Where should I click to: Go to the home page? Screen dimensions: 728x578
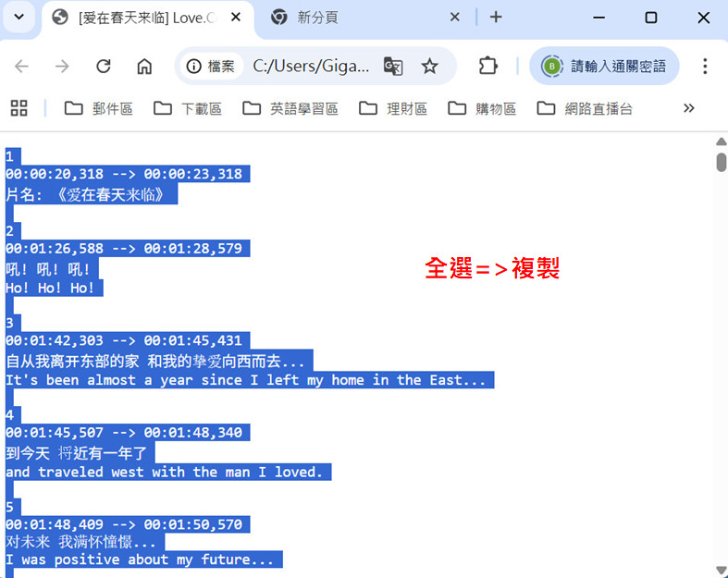point(144,67)
